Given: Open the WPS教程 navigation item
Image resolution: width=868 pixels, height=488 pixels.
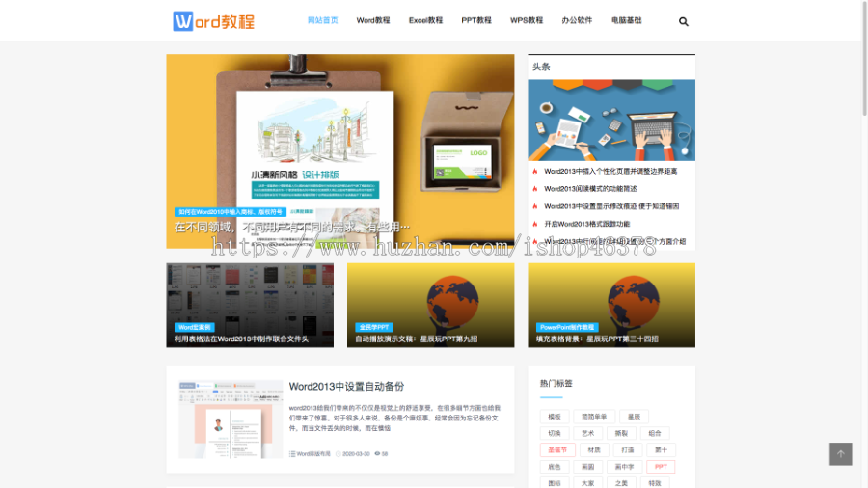Looking at the screenshot, I should 527,20.
